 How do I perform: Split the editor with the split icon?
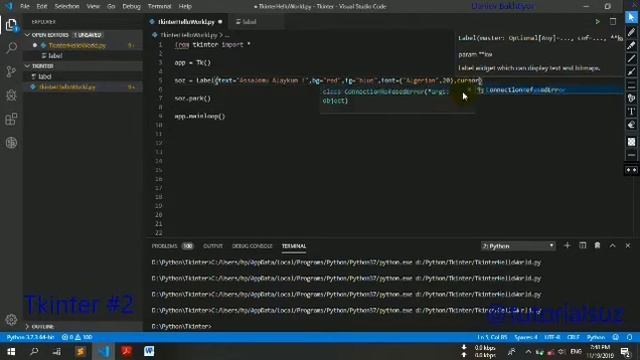tap(613, 22)
